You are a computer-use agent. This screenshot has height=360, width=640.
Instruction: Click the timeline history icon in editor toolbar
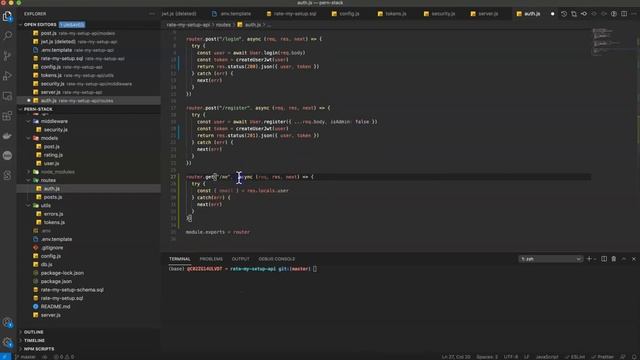pos(564,14)
